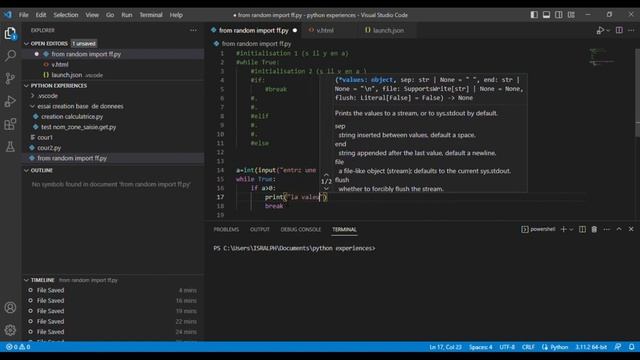Switch to Debug Console tab
The image size is (640, 360).
click(x=301, y=229)
